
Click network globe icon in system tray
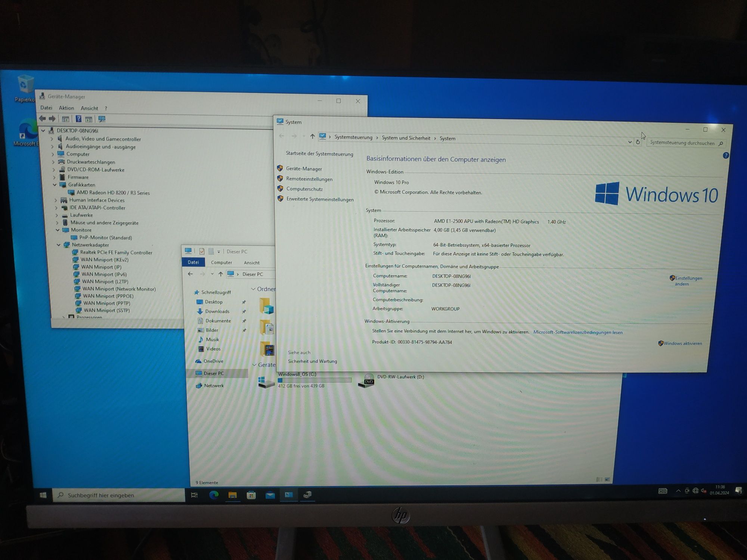tap(695, 491)
